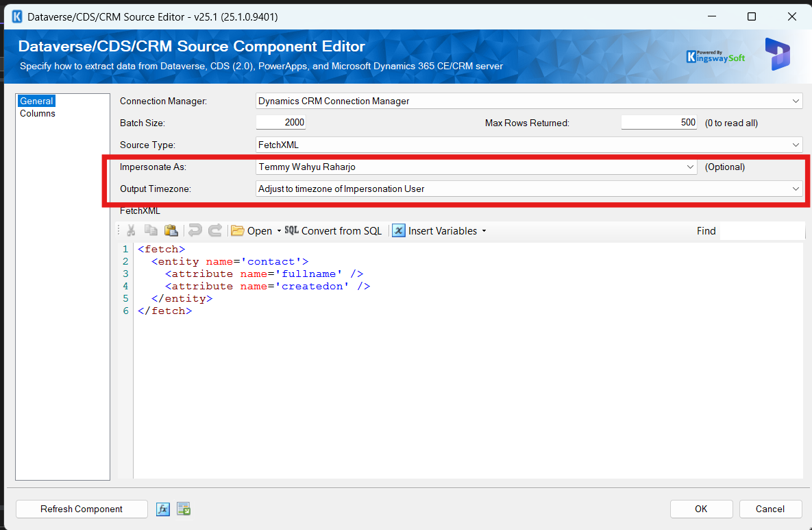Screen dimensions: 812x530
Task: Expand the Open button dropdown arrow
Action: [279, 231]
